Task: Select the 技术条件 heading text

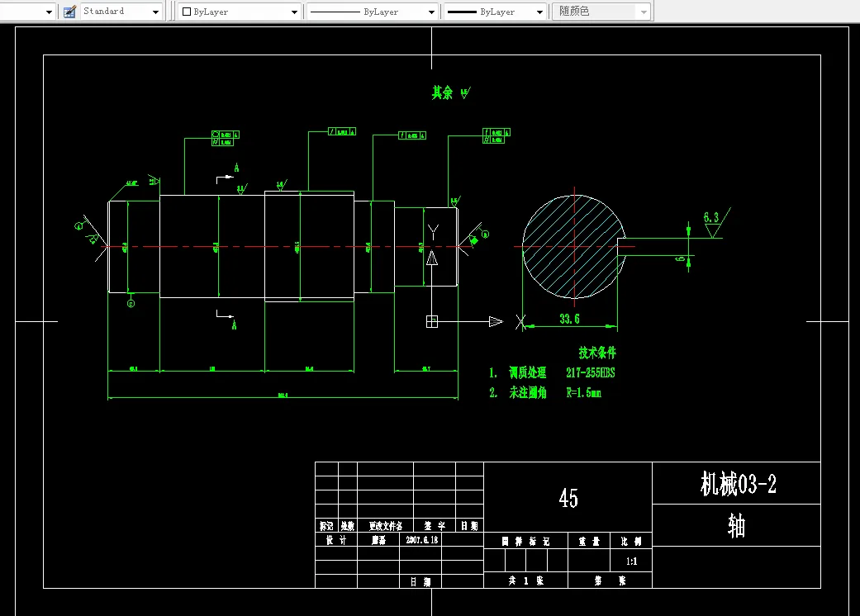Action: pyautogui.click(x=597, y=353)
